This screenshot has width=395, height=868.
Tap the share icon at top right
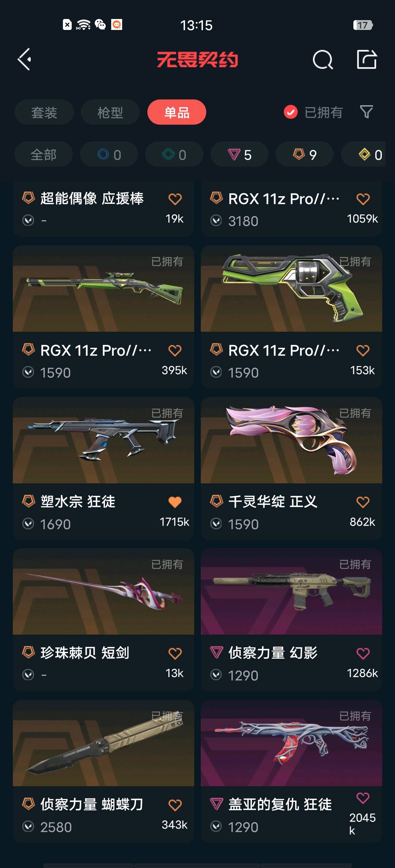point(367,59)
